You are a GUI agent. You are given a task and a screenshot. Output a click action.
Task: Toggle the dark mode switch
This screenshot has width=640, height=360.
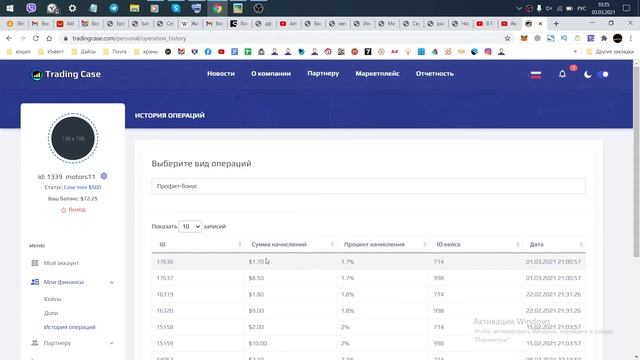click(603, 74)
